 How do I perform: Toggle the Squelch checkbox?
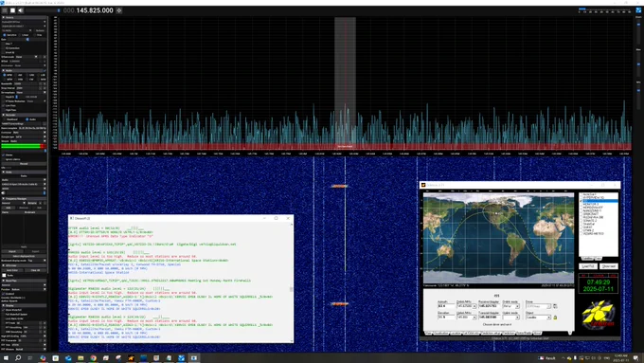pyautogui.click(x=3, y=97)
